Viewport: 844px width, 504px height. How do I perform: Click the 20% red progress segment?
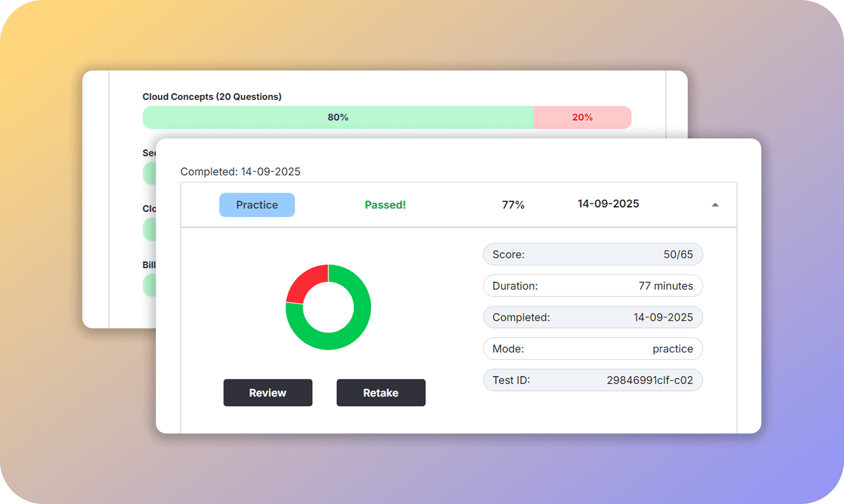point(582,117)
